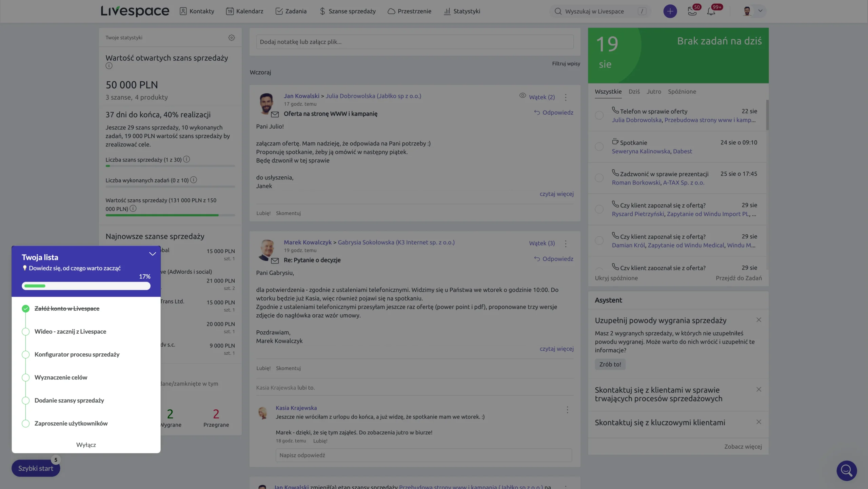Check Wyznaczenie celów step circle

[x=25, y=377]
